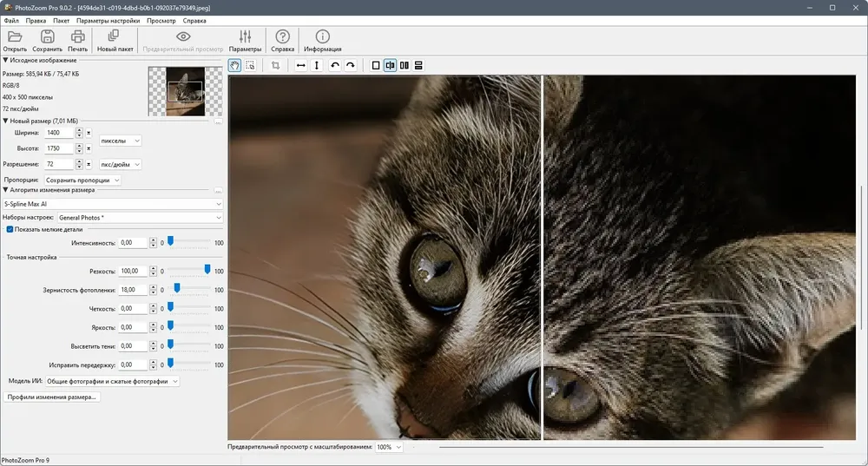This screenshot has height=466, width=868.
Task: Collapse the Исходное изображение section
Action: point(5,60)
